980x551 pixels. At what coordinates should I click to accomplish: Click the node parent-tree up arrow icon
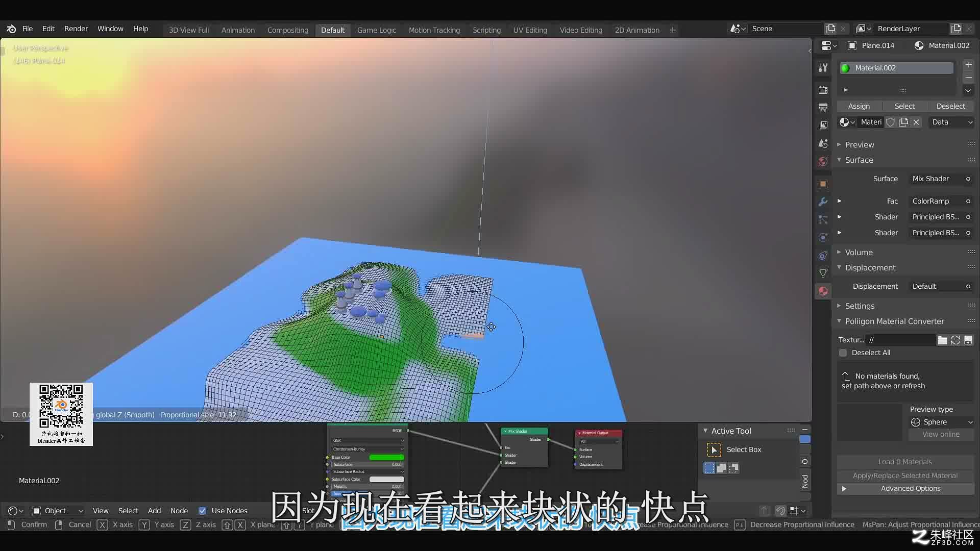[765, 511]
